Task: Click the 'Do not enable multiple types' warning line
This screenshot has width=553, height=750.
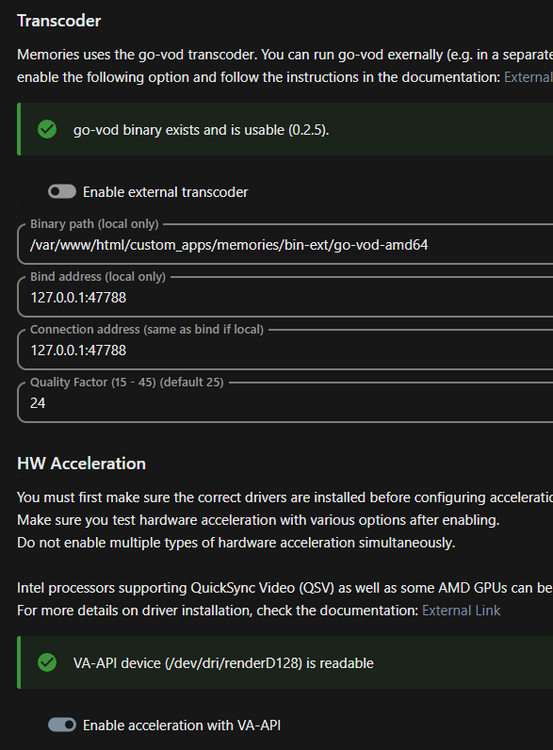Action: click(x=236, y=543)
